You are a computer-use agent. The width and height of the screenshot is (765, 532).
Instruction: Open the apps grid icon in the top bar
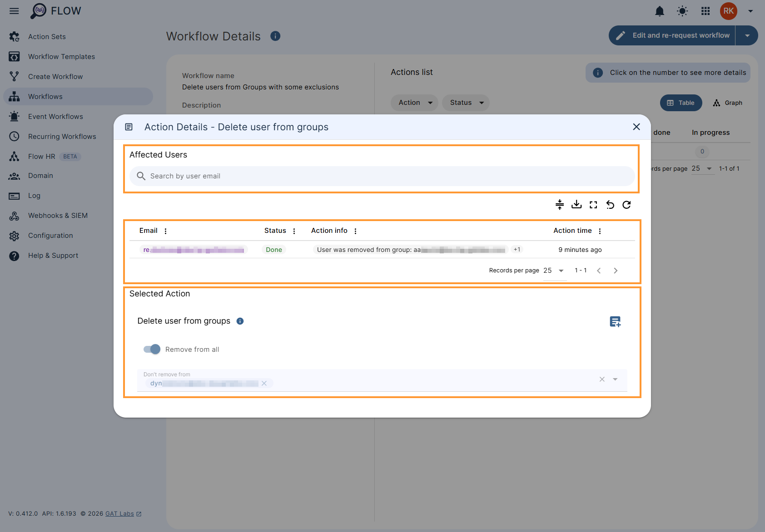point(705,11)
